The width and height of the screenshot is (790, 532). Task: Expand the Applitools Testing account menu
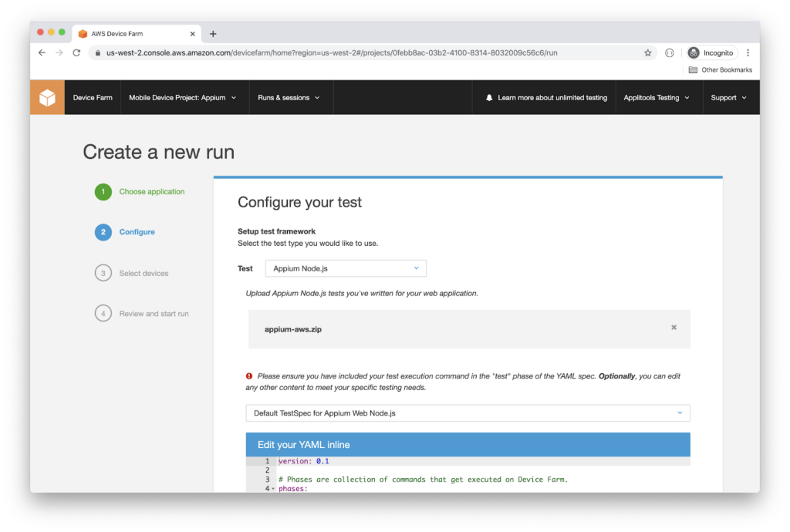657,98
